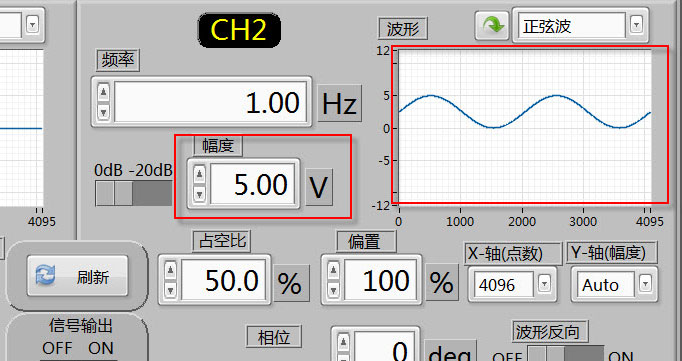The image size is (682, 361).
Task: Click the 1.00 frequency input field
Action: 211,102
